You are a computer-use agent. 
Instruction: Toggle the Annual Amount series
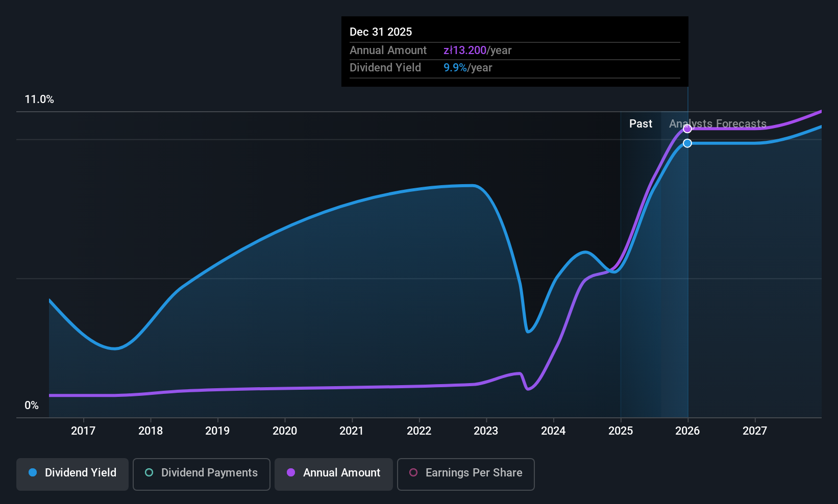[x=334, y=474]
